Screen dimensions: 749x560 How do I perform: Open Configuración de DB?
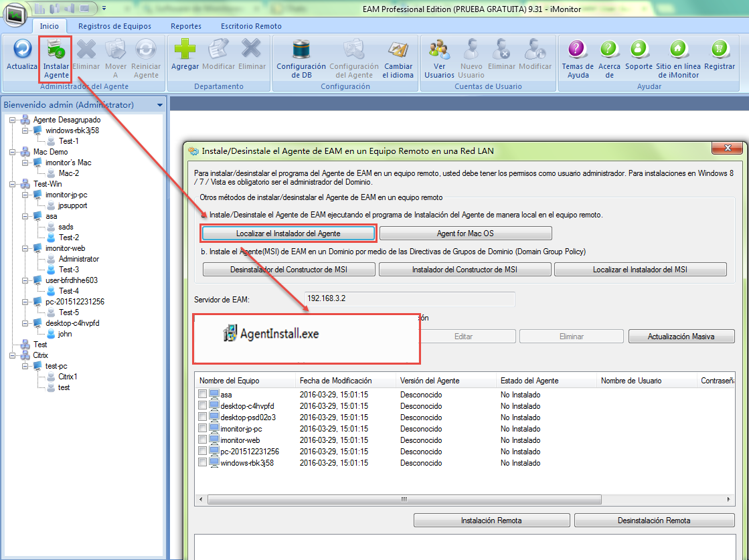[x=301, y=58]
